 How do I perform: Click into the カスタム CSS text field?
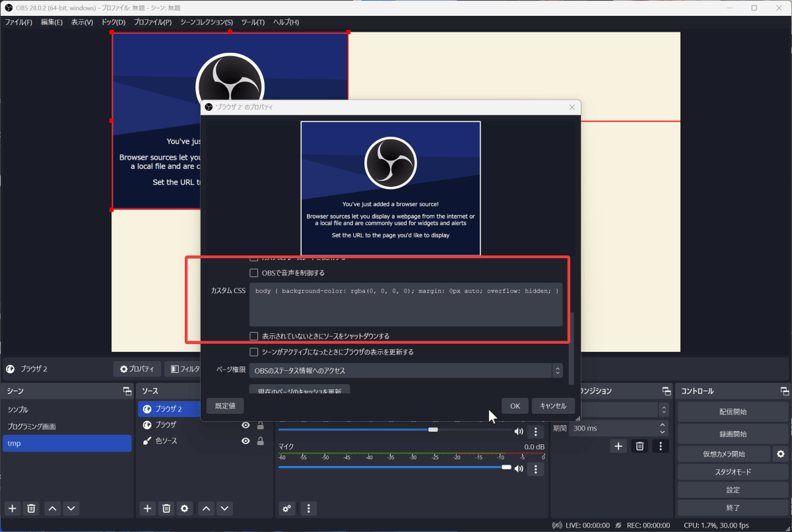pos(406,304)
